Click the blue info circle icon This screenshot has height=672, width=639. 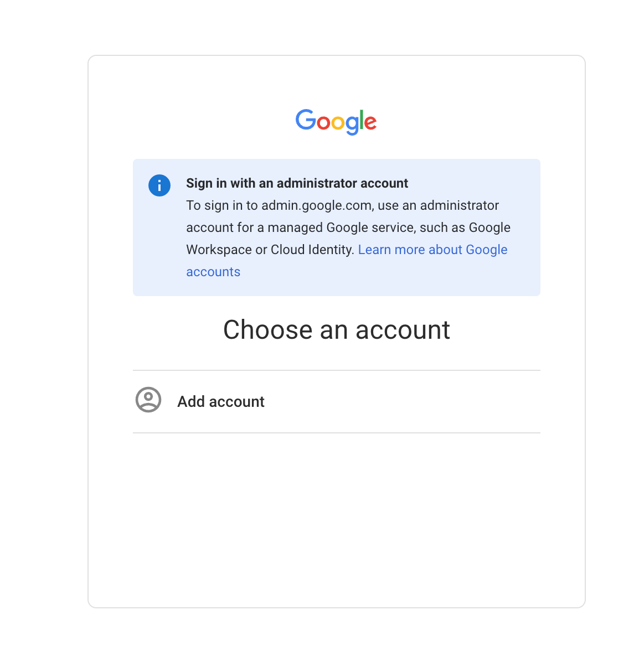point(159,185)
